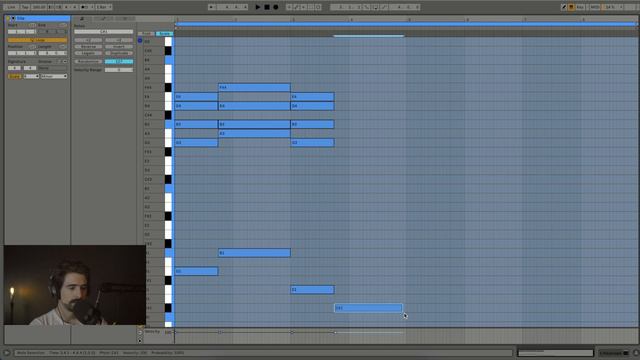Enable the MIDI editor preview headphone
Viewport: 640px width, 360px height.
140,40
